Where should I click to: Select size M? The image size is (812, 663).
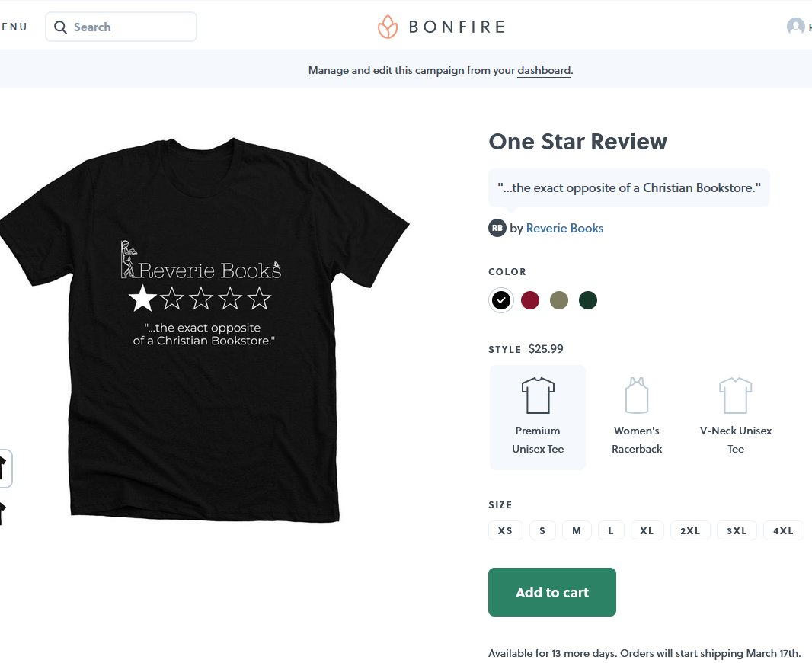coord(577,530)
